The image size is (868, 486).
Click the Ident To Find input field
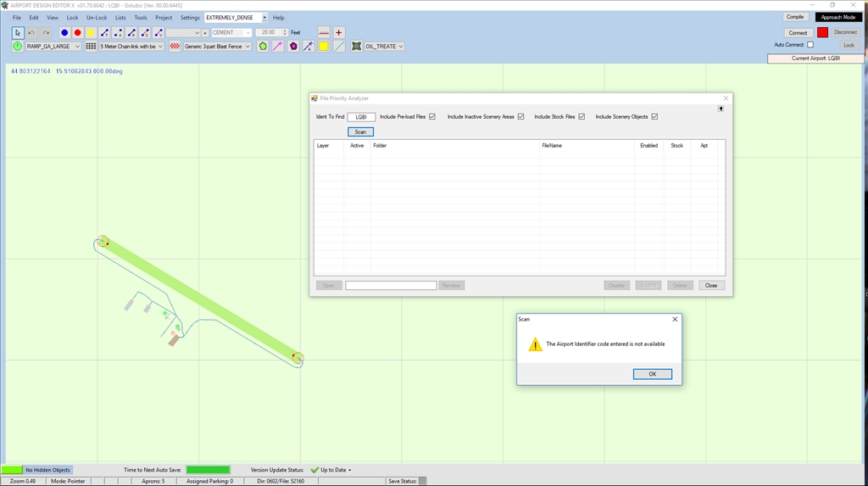[361, 117]
